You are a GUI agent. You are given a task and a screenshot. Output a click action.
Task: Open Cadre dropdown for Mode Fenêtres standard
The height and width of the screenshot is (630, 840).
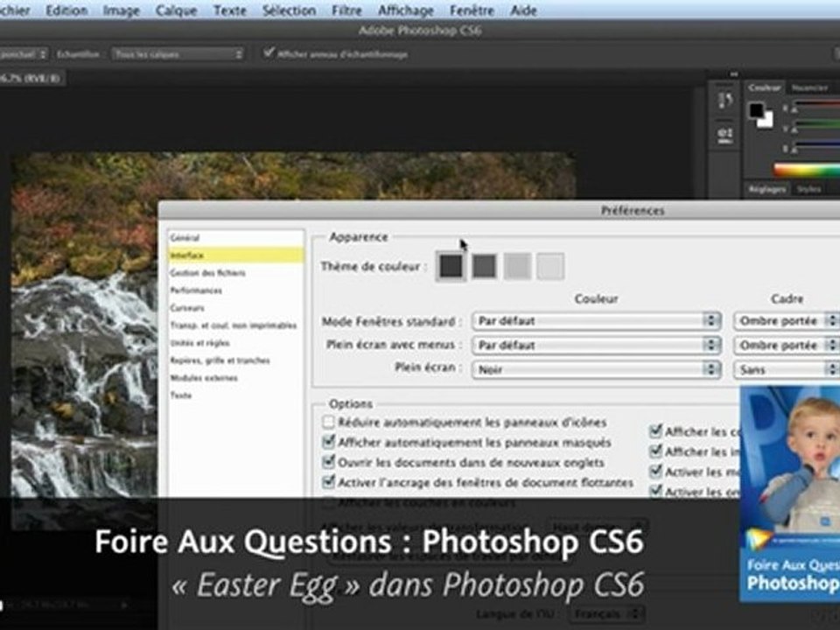[787, 321]
